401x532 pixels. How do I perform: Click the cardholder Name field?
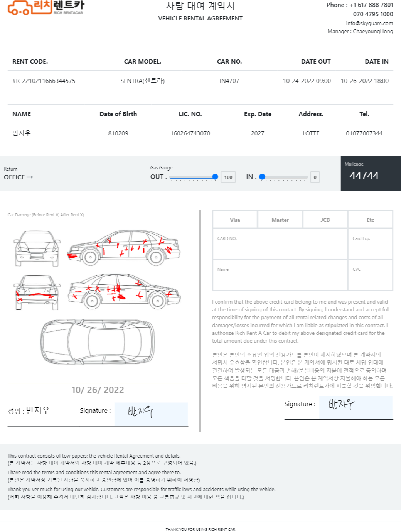click(280, 275)
